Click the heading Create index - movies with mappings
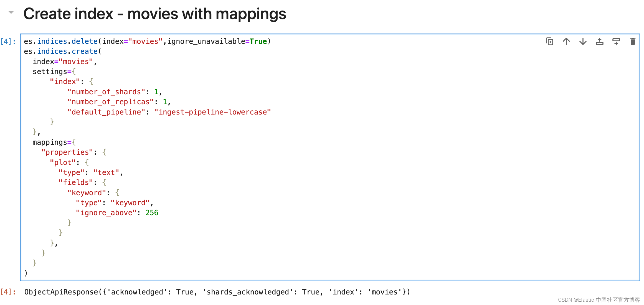The height and width of the screenshot is (305, 644). [154, 14]
